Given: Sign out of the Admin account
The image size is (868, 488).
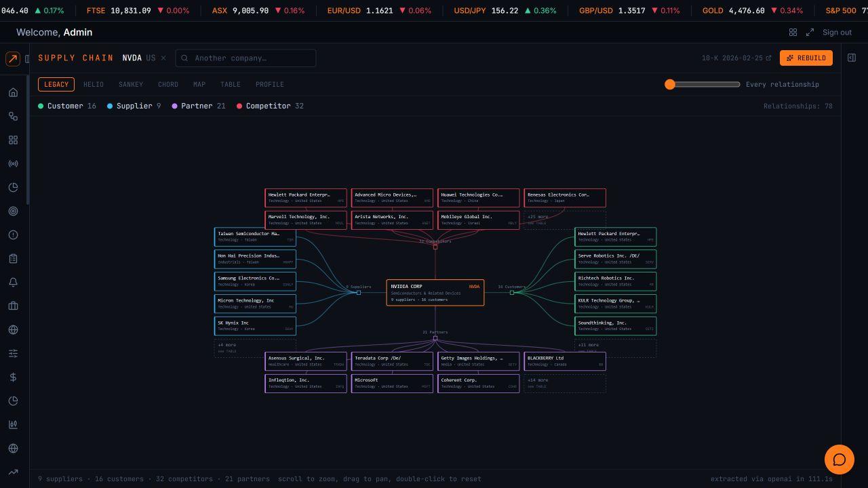Looking at the screenshot, I should (837, 32).
